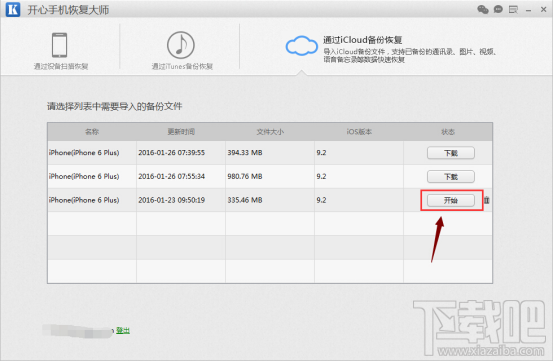Log out using the green 登出 link
This screenshot has width=553, height=361.
pyautogui.click(x=123, y=330)
